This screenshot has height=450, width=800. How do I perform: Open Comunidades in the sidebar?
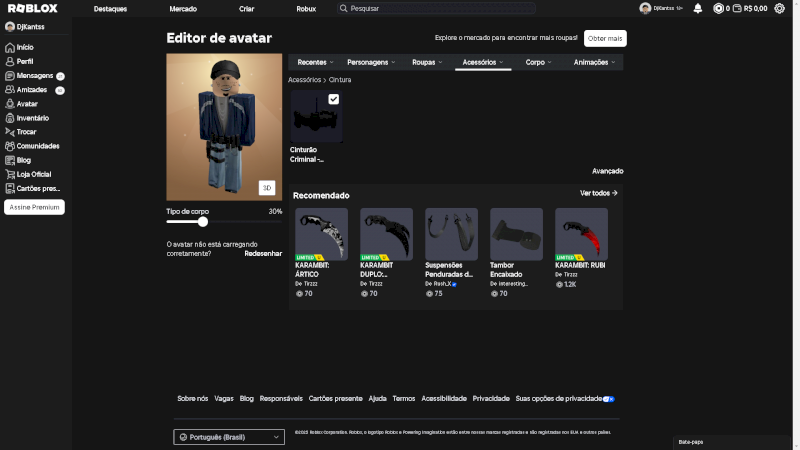tap(32, 146)
